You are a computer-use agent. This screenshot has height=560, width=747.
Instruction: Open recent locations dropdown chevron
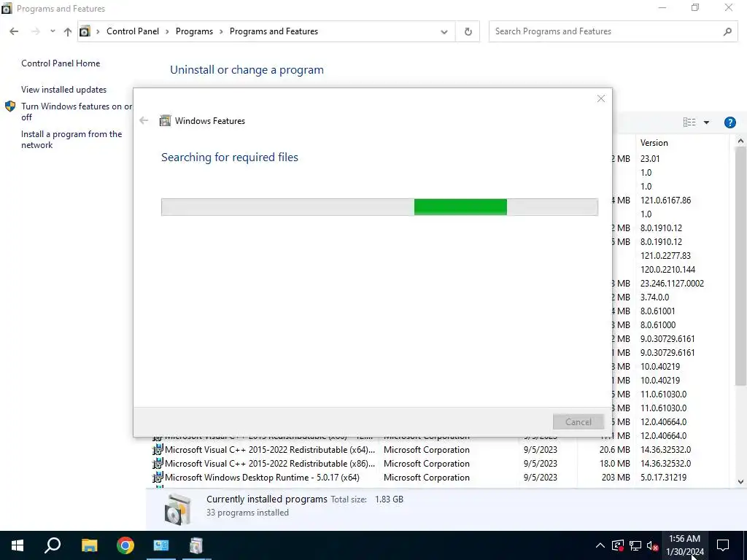tap(53, 31)
